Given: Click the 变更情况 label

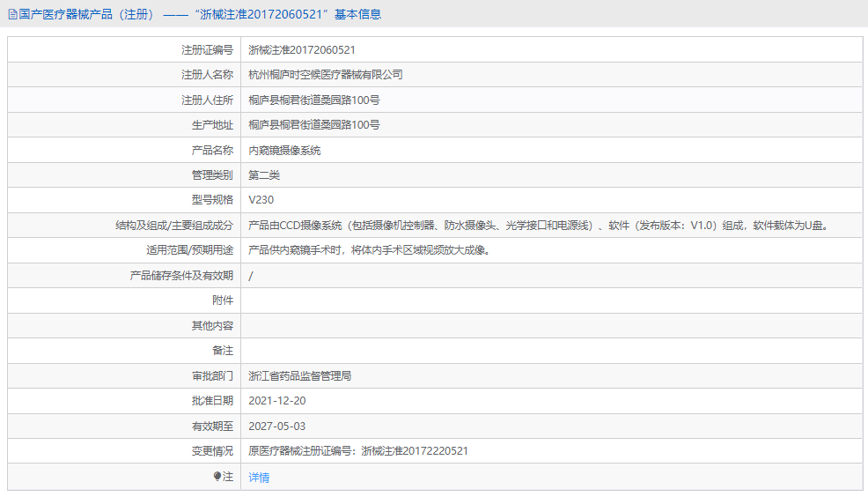Looking at the screenshot, I should [x=212, y=451].
